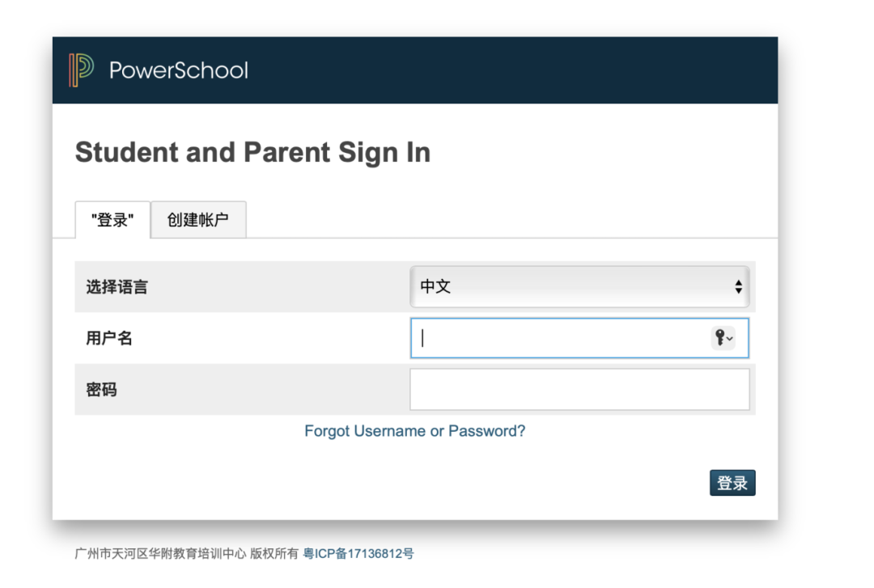This screenshot has height=588, width=874.
Task: Click the PowerSchool wordmark in the header
Action: pyautogui.click(x=178, y=70)
